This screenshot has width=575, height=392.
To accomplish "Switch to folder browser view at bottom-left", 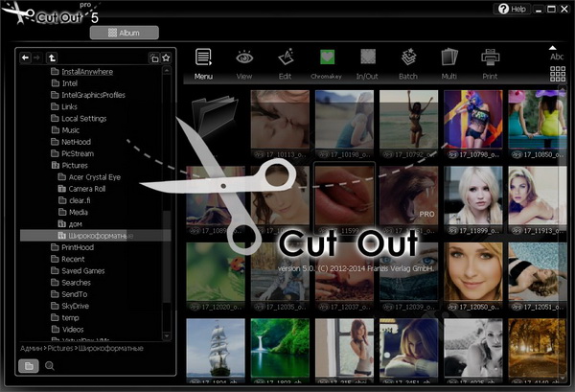I will click(x=30, y=365).
